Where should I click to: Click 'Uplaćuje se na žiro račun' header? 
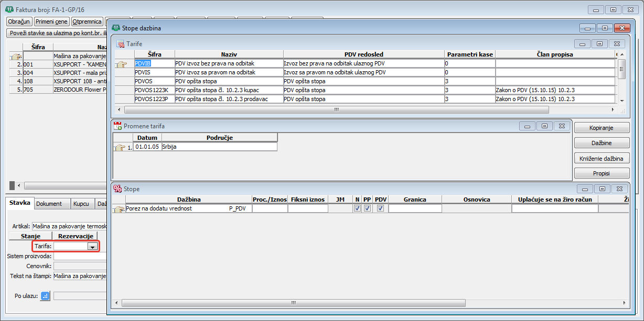(x=555, y=200)
